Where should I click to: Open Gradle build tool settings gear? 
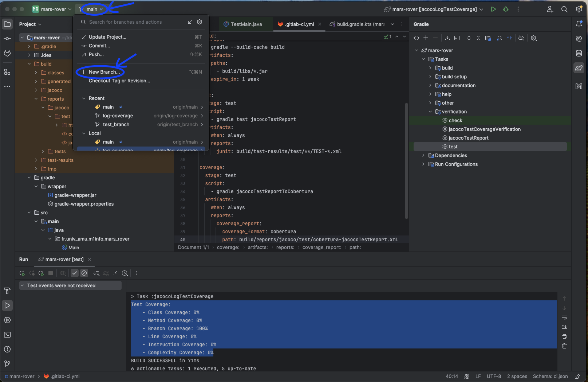coord(534,38)
